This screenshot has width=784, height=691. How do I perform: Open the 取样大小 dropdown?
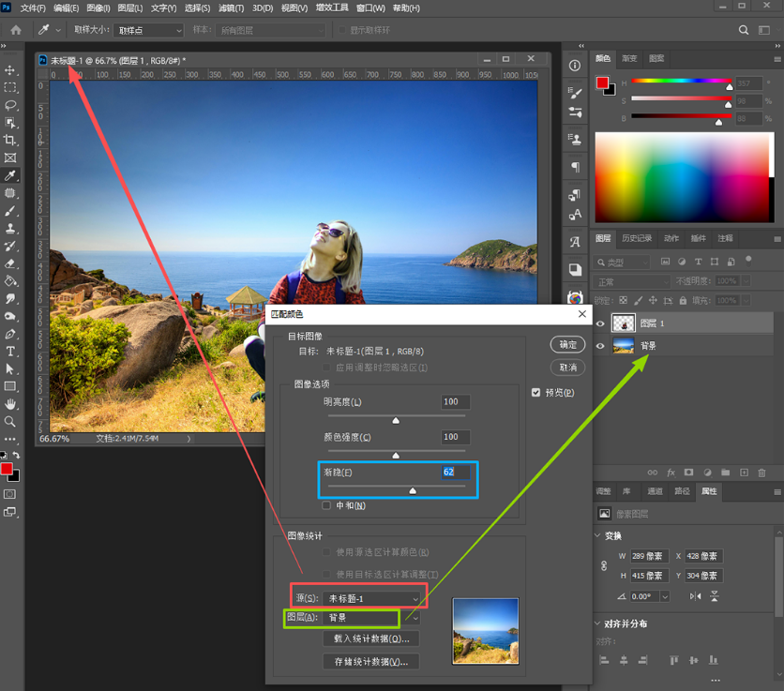148,31
